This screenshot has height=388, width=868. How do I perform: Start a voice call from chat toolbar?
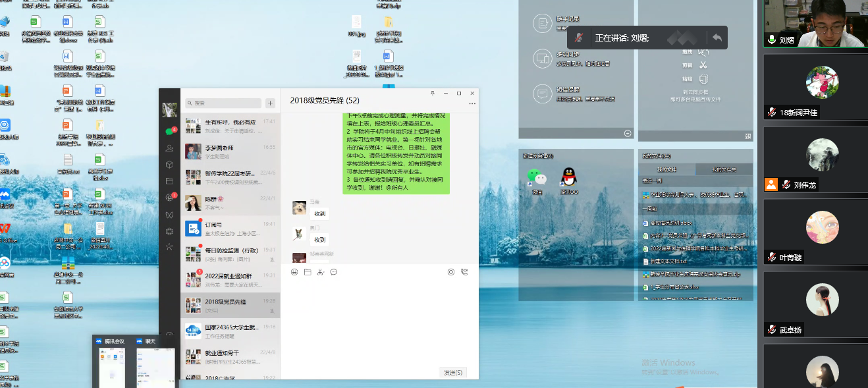(464, 272)
